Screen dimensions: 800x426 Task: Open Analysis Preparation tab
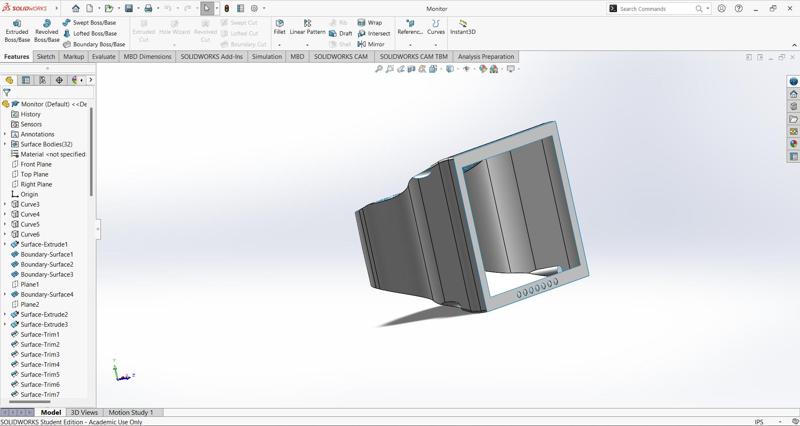[486, 57]
